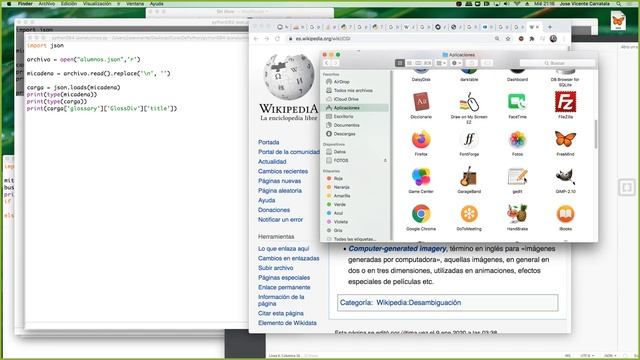Open the Spotlight search icon in menu bar

pos(619,3)
